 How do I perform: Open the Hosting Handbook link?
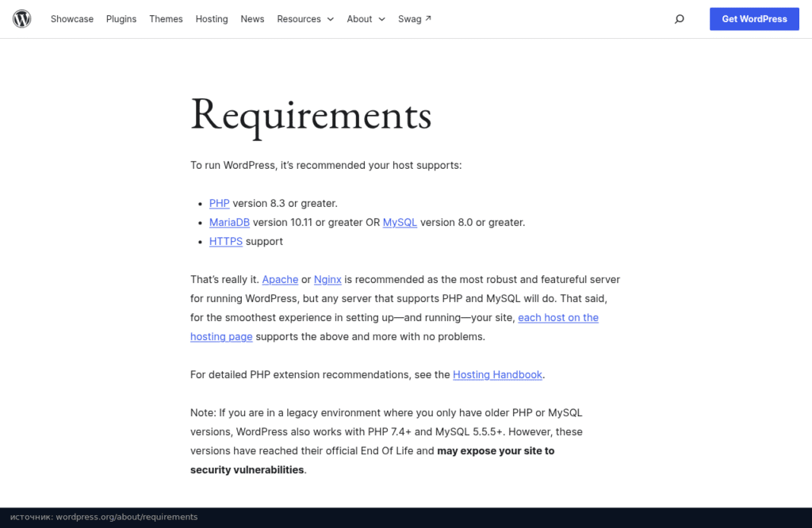click(497, 375)
